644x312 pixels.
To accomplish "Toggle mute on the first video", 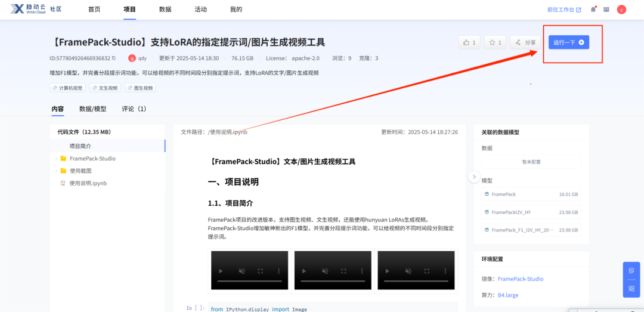I will click(241, 271).
